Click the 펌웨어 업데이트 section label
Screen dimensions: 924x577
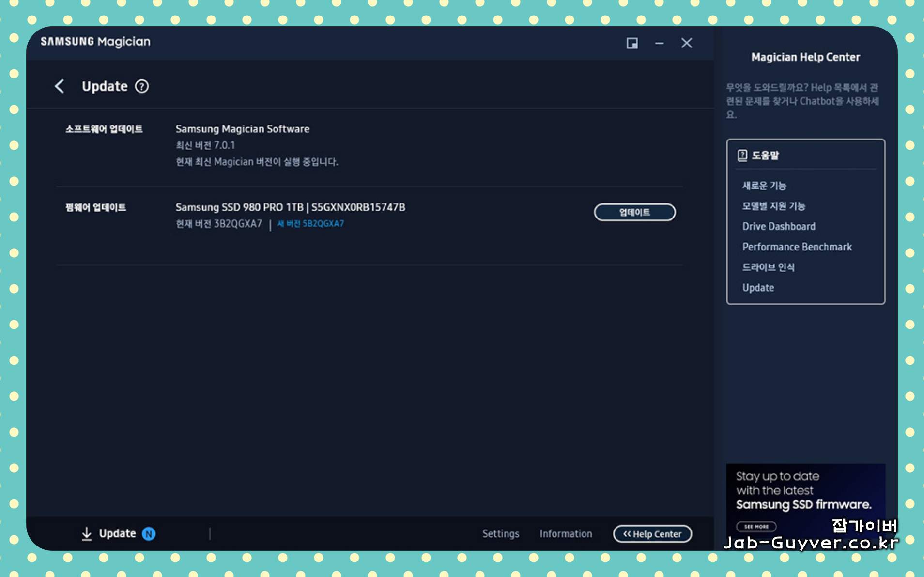coord(96,207)
